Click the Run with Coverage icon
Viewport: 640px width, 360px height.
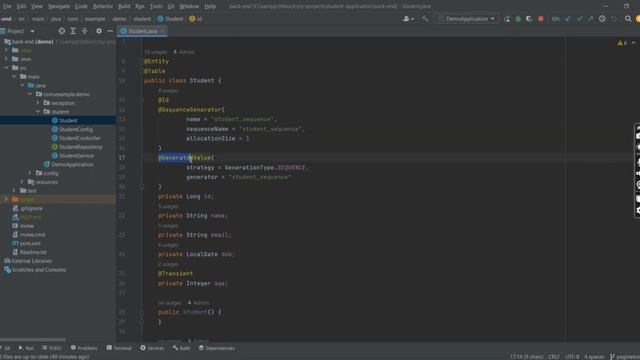pos(529,19)
